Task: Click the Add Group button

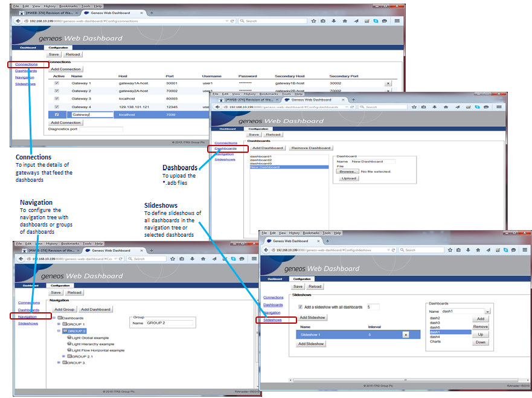Action: pos(65,309)
